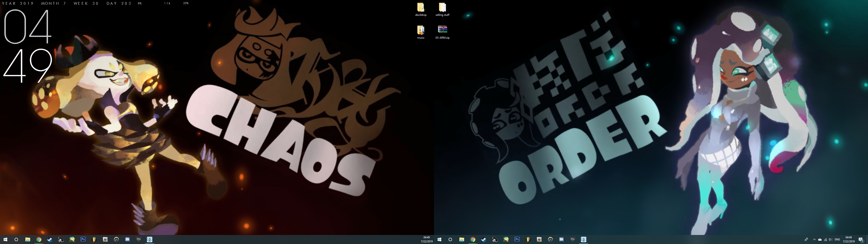Select the music folder on desktop
Screen dimensions: 868x244
click(421, 32)
